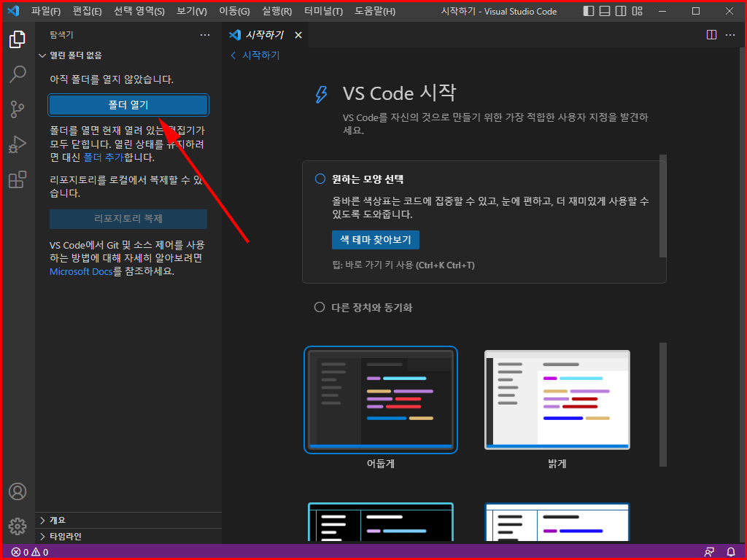The height and width of the screenshot is (560, 747).
Task: Open the Manage gear icon
Action: pyautogui.click(x=18, y=526)
